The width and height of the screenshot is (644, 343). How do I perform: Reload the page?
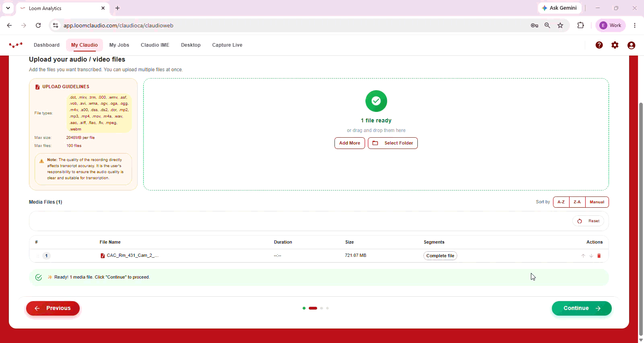pyautogui.click(x=38, y=25)
